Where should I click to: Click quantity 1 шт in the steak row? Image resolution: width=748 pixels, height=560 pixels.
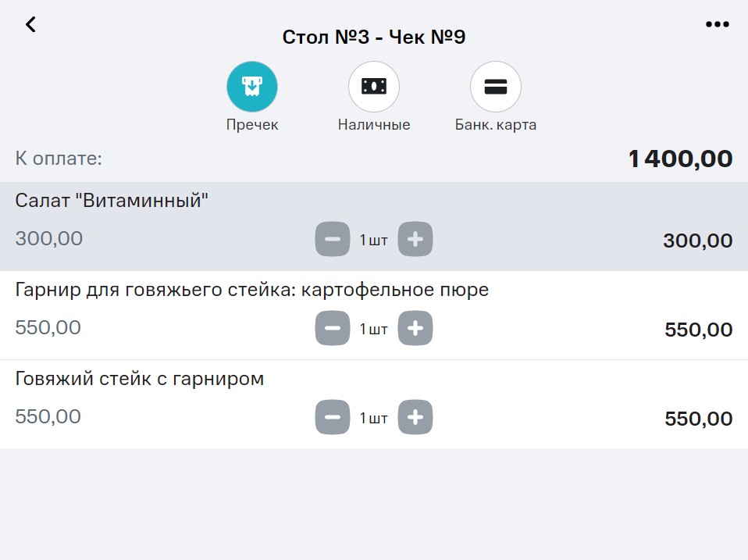[x=373, y=419]
